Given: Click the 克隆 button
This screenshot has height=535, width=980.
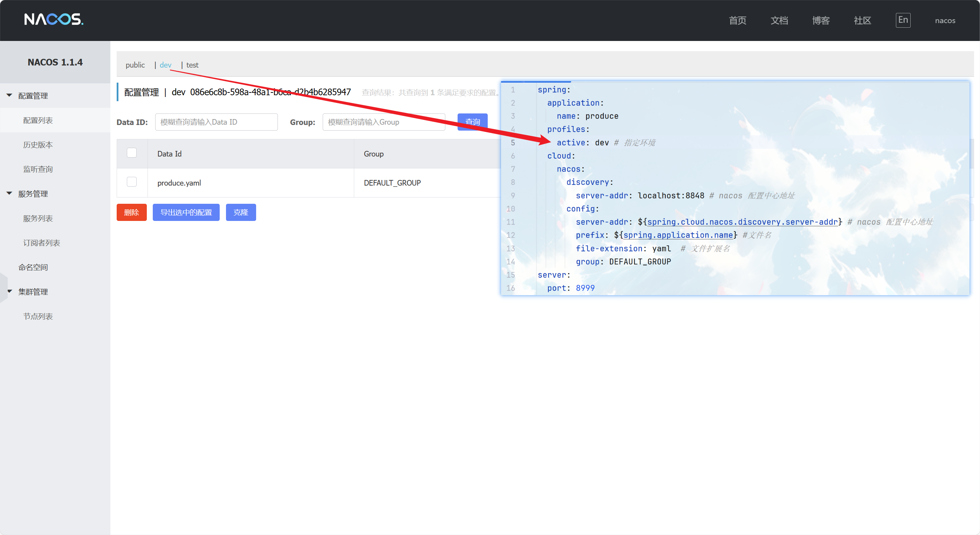Looking at the screenshot, I should pyautogui.click(x=241, y=212).
